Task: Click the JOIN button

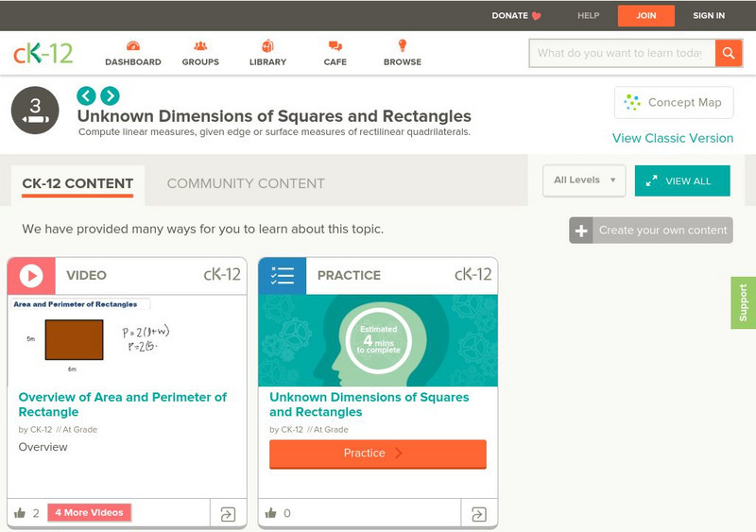Action: tap(645, 16)
